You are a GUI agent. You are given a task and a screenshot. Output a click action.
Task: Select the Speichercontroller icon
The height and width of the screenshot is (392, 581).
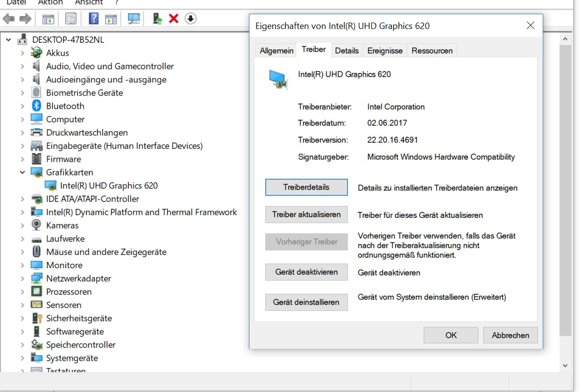(x=36, y=344)
